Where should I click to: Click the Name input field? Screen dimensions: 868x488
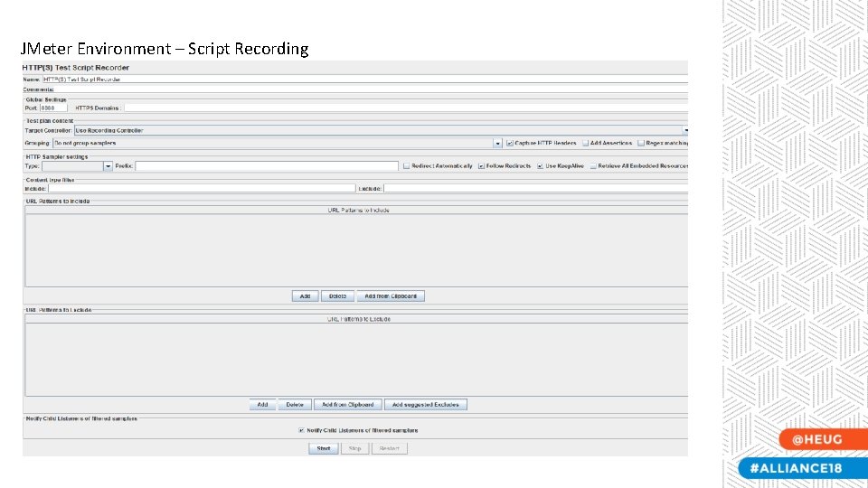[x=364, y=80]
